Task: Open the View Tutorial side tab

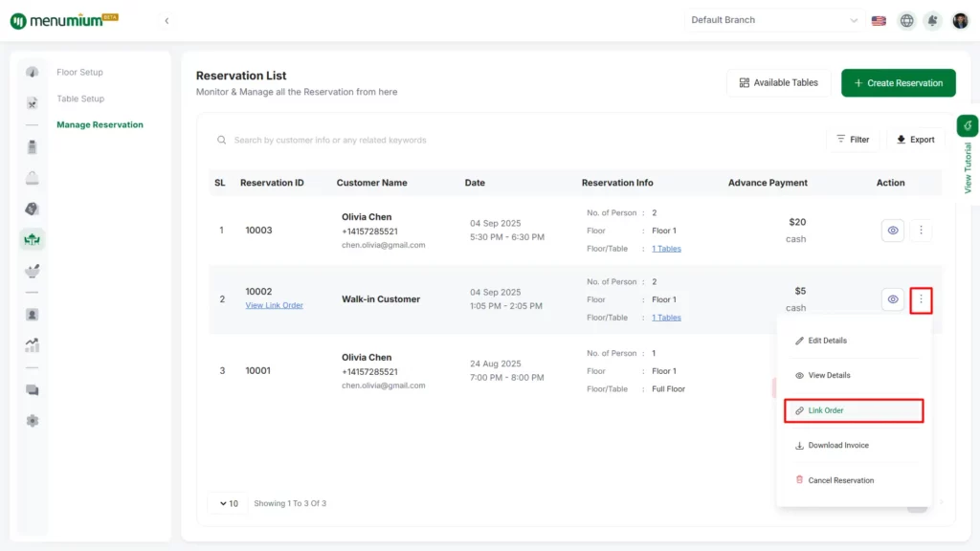Action: click(x=968, y=156)
